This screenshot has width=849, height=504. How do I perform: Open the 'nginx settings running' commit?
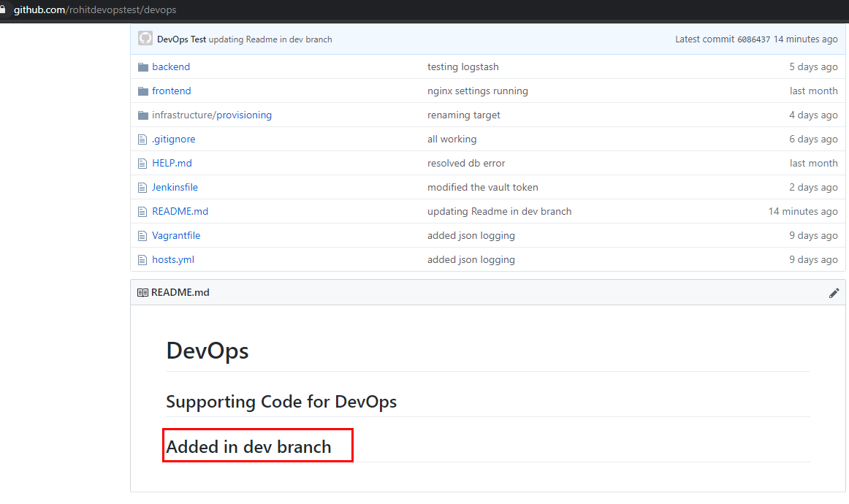478,91
